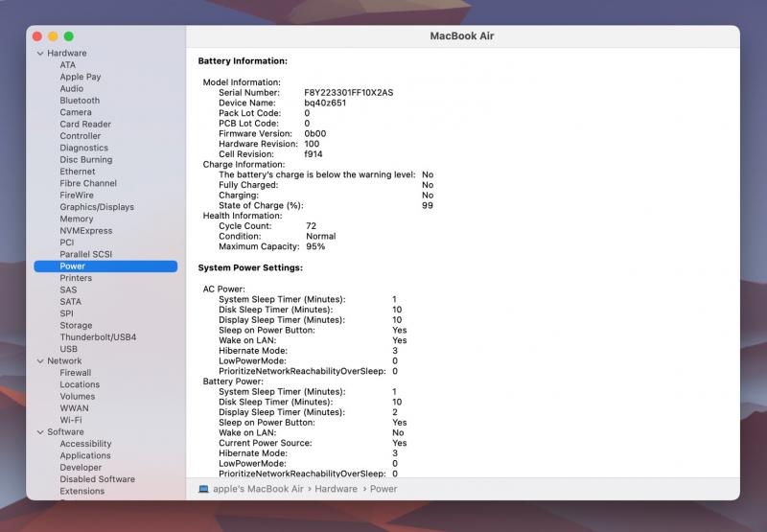Image resolution: width=767 pixels, height=532 pixels.
Task: Select ATA in the sidebar
Action: [67, 65]
